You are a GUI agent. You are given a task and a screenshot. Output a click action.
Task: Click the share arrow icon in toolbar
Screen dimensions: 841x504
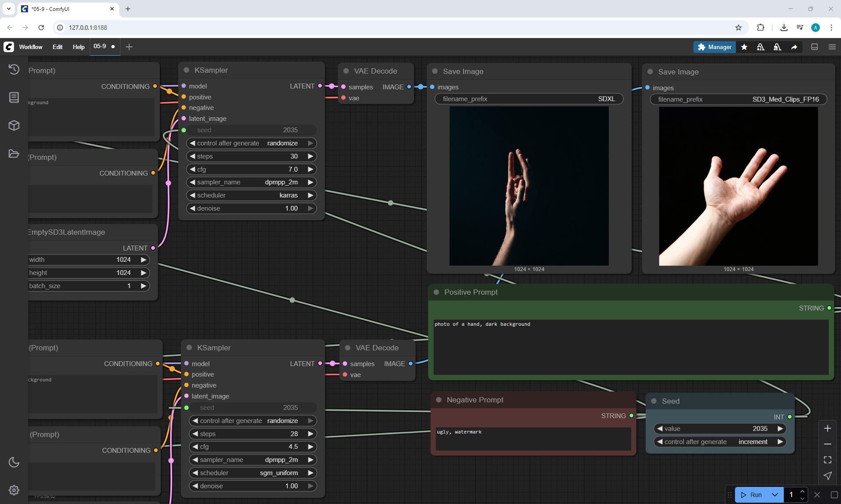pos(794,47)
